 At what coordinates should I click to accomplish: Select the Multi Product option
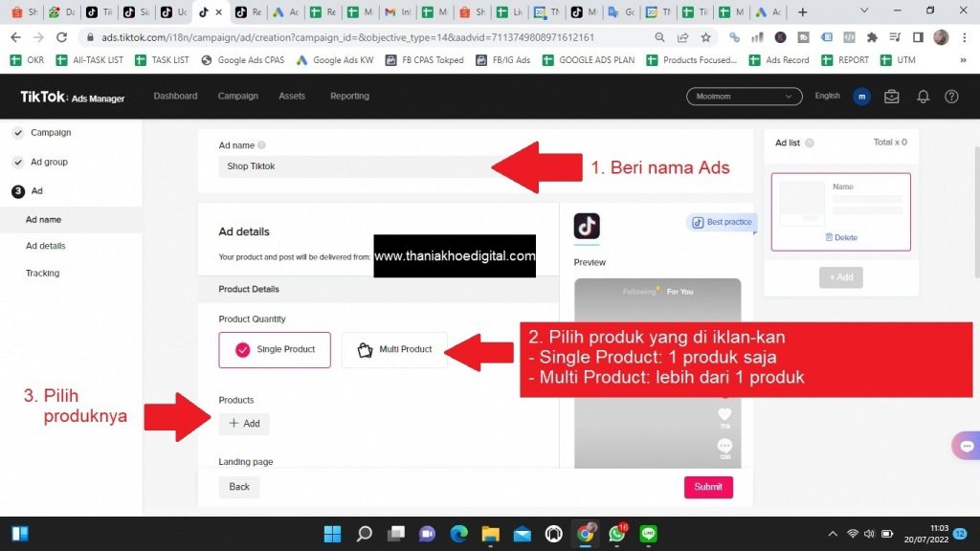click(x=394, y=350)
